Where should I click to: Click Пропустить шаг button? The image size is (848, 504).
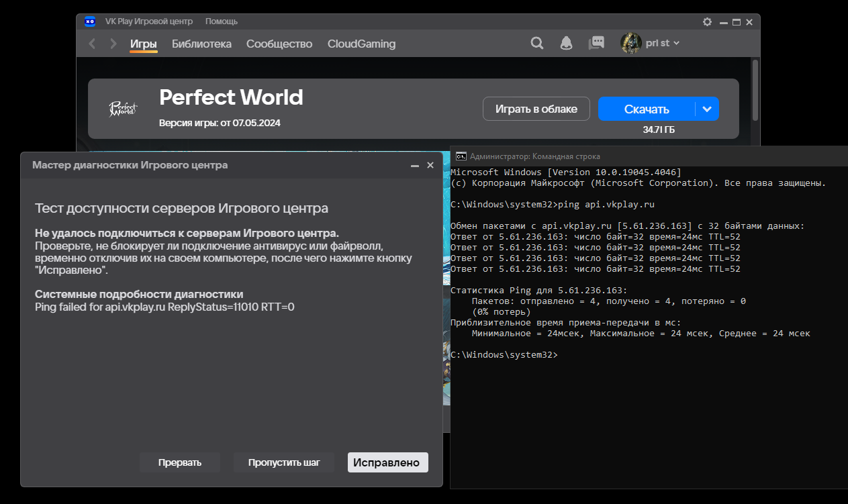coord(283,462)
